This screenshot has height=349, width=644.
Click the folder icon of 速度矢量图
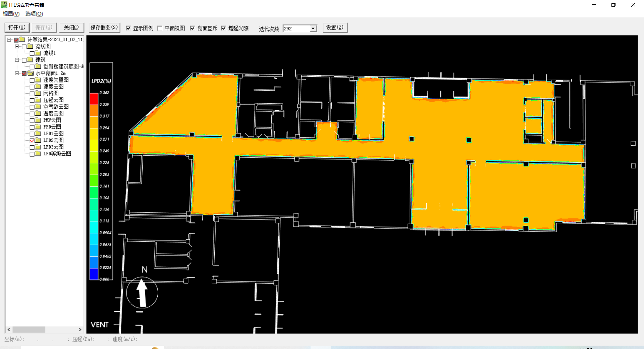[x=38, y=80]
